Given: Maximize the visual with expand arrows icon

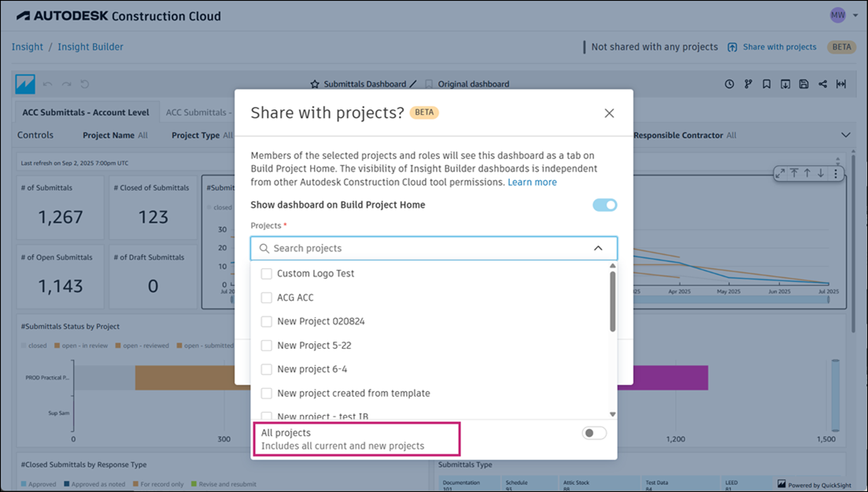Looking at the screenshot, I should click(780, 173).
